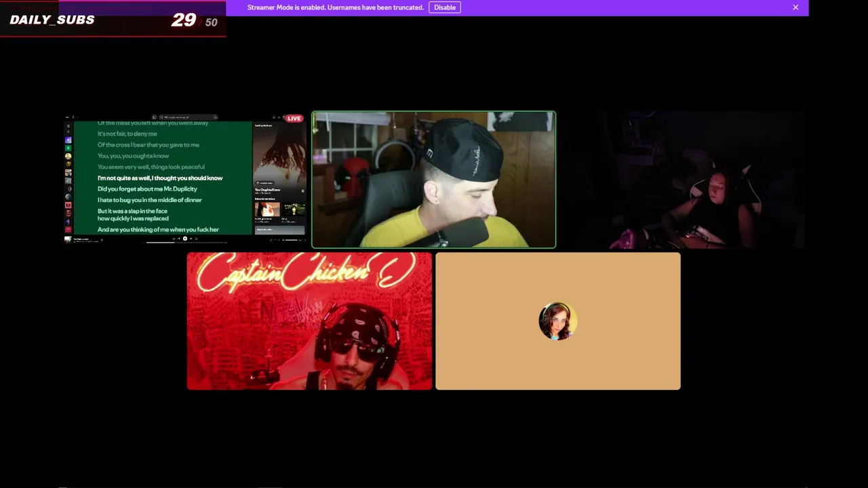Seek along the Spotify song progress bar

coord(184,243)
